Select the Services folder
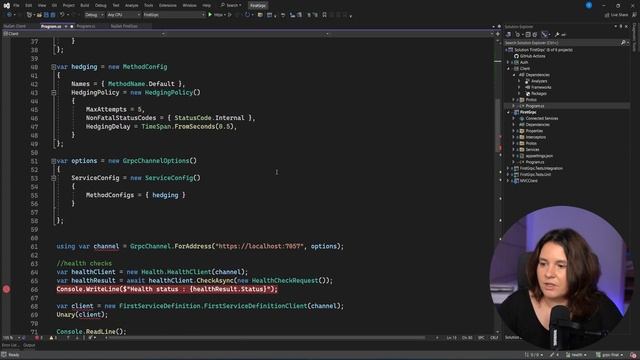This screenshot has height=360, width=640. pyautogui.click(x=532, y=150)
